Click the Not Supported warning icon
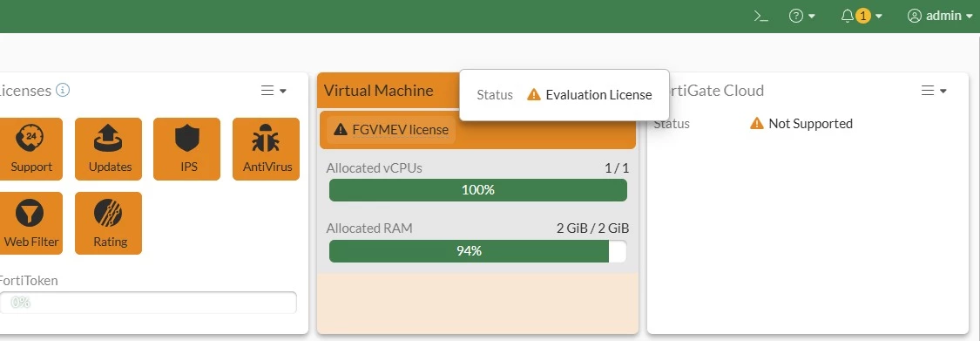Screen dimensions: 980x341 tap(757, 123)
